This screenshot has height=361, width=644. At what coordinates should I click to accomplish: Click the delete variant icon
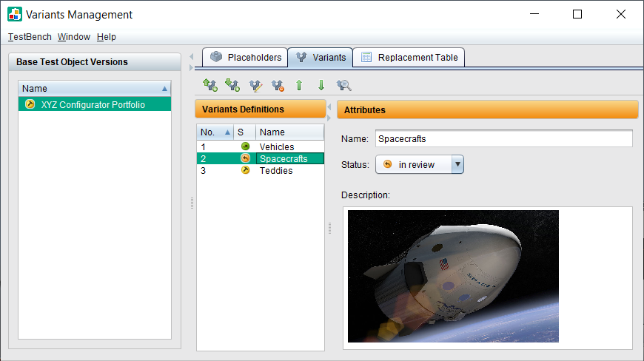point(278,86)
